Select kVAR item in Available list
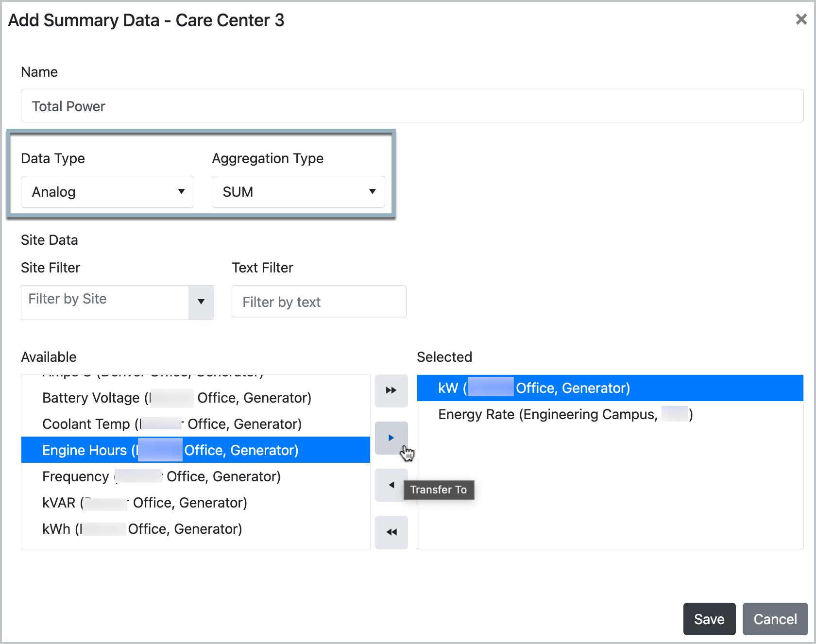 coord(145,503)
